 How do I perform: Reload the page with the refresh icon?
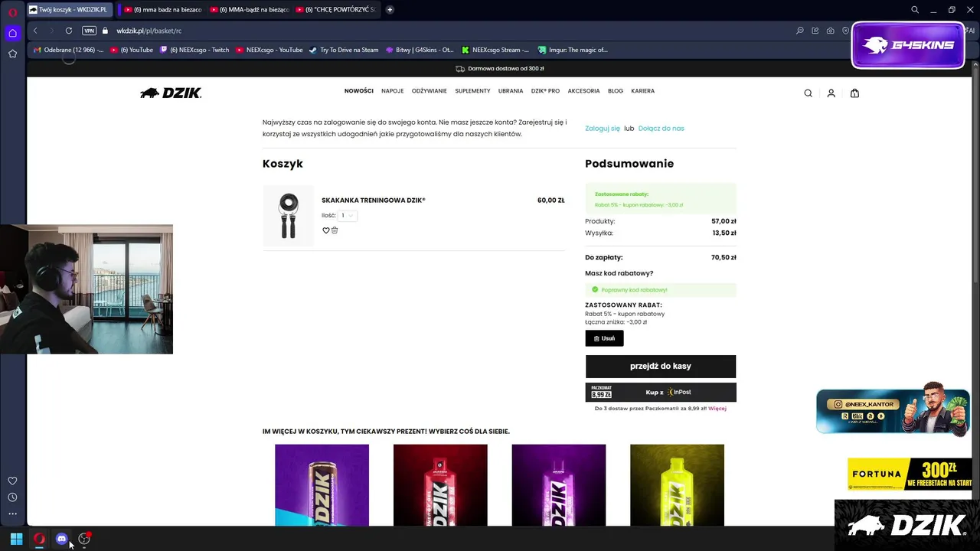[x=69, y=31]
